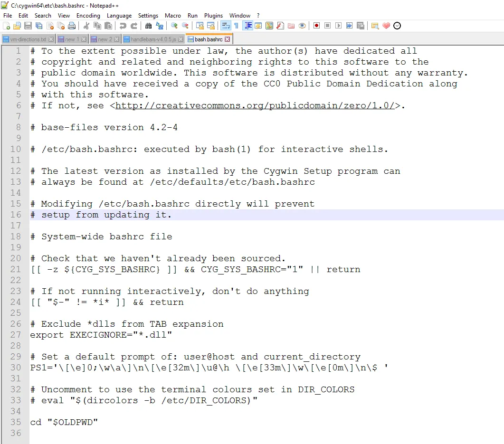Open the ? help menu
This screenshot has width=504, height=444.
coord(258,15)
